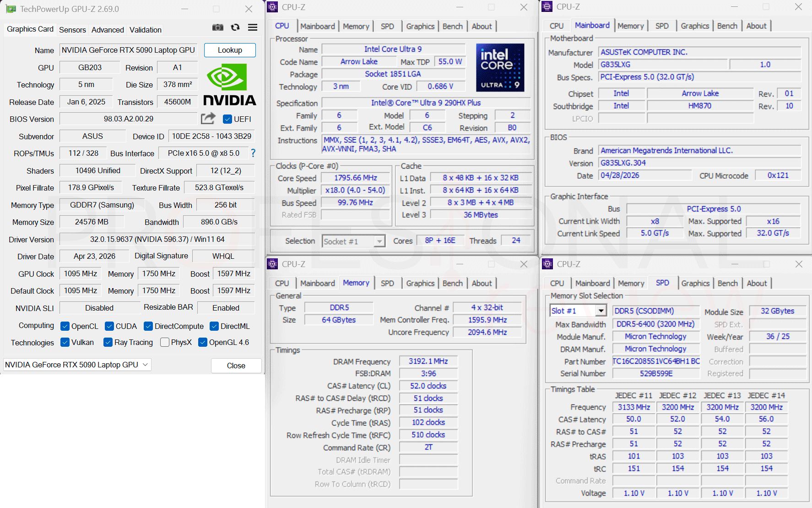The width and height of the screenshot is (812, 508).
Task: Click the CAS# Latency 52.0 clocks value
Action: [428, 386]
